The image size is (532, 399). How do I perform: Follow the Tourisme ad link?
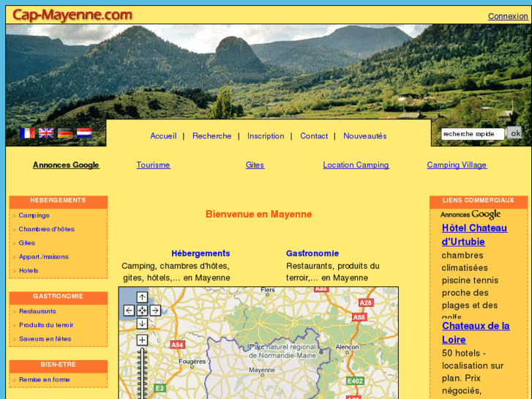(x=154, y=165)
